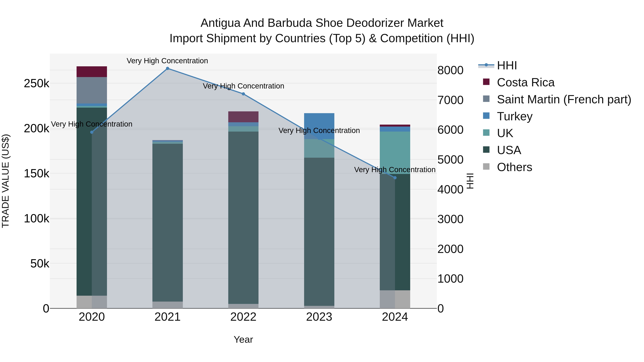Click the 2021 USA bar segment
The image size is (644, 362).
(167, 223)
